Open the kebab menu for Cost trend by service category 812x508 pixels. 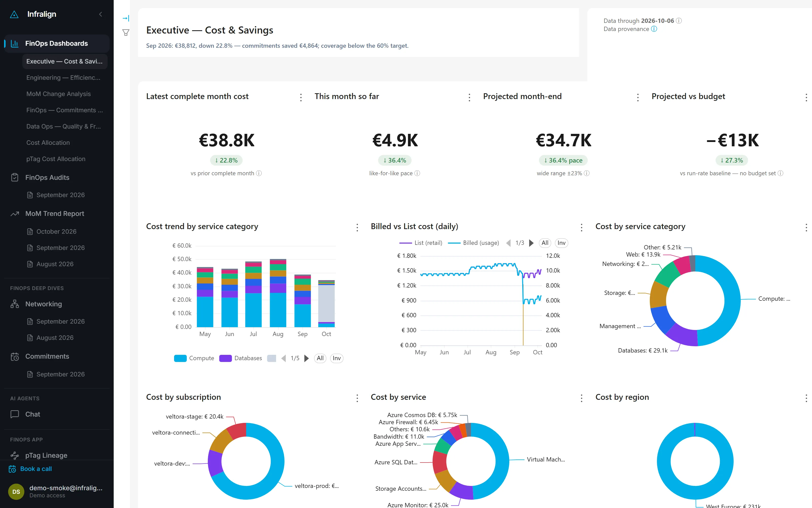(357, 228)
